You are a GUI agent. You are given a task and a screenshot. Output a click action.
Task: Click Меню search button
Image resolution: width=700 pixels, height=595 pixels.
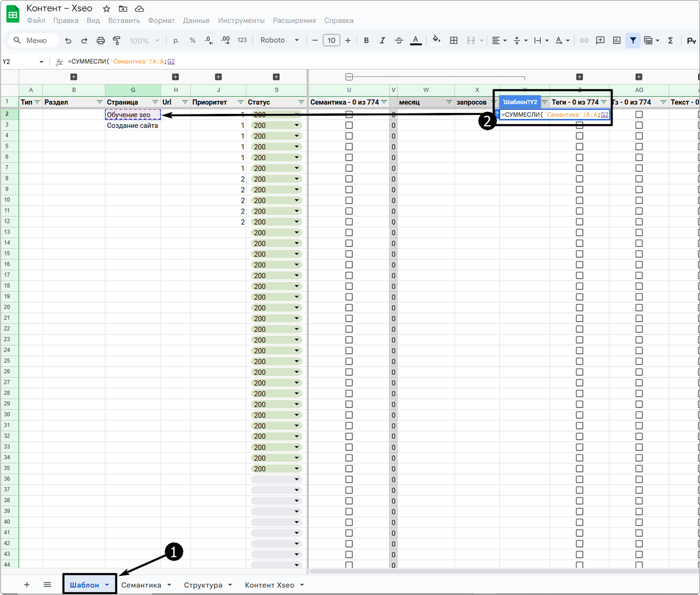point(33,41)
